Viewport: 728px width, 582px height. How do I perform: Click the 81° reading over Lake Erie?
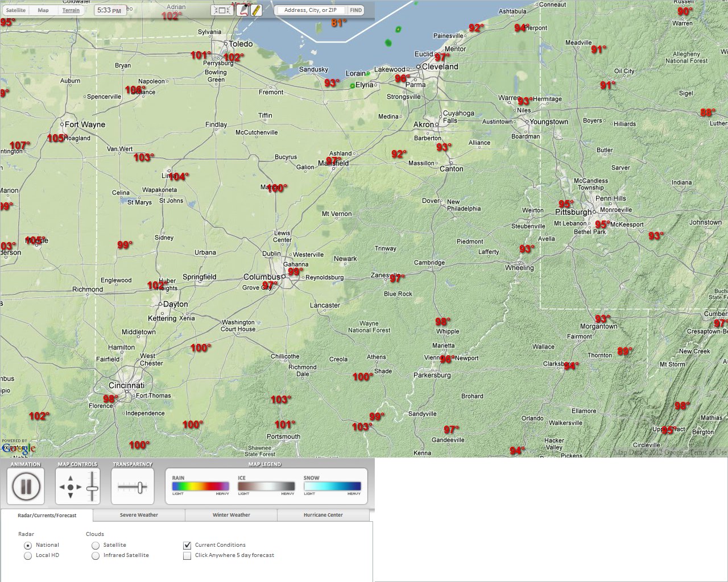pyautogui.click(x=339, y=23)
